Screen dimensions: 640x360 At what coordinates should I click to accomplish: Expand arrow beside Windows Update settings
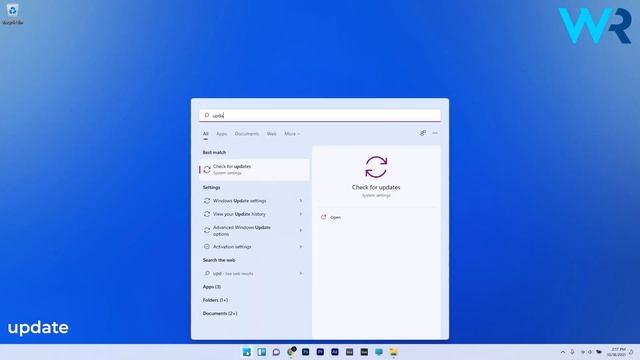click(x=301, y=201)
